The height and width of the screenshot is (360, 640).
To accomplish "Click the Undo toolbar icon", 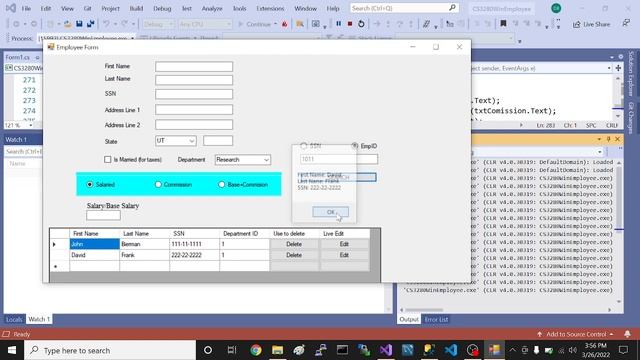I will 106,24.
